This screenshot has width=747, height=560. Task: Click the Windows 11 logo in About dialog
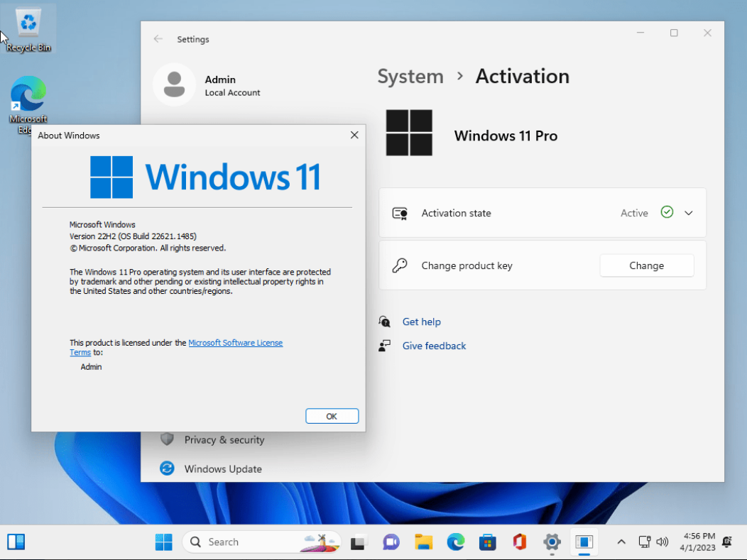[x=205, y=177]
